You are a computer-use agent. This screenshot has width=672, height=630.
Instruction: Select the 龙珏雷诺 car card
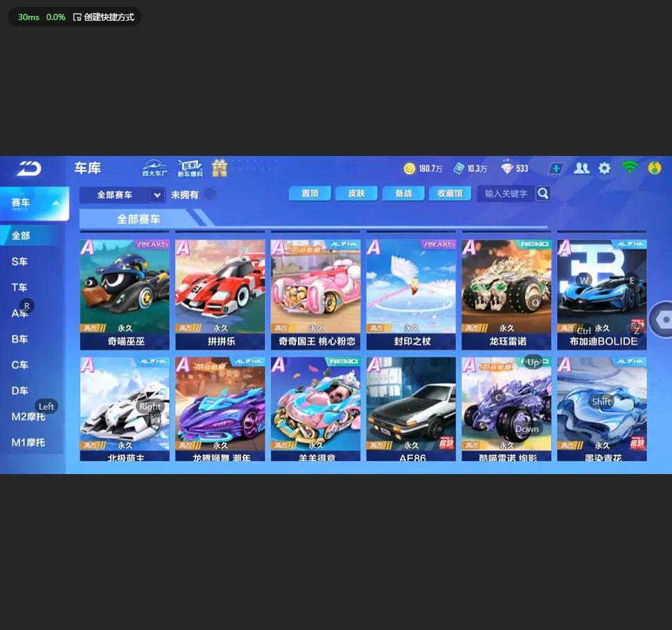(506, 295)
